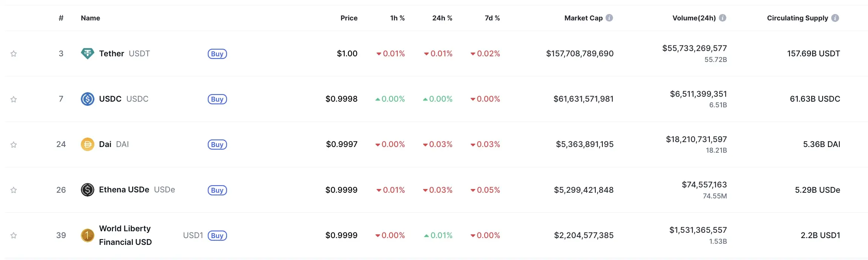The height and width of the screenshot is (260, 868).
Task: Click the Dai coin logo icon
Action: [x=88, y=144]
